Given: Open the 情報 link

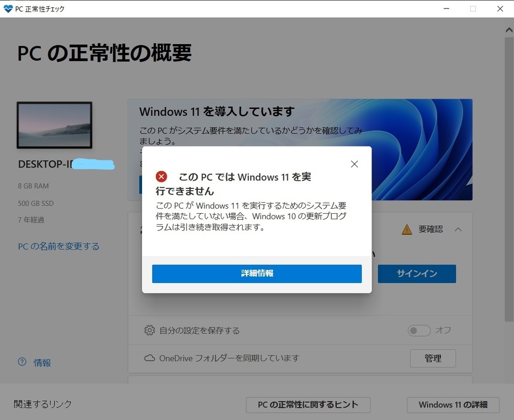Looking at the screenshot, I should (42, 363).
